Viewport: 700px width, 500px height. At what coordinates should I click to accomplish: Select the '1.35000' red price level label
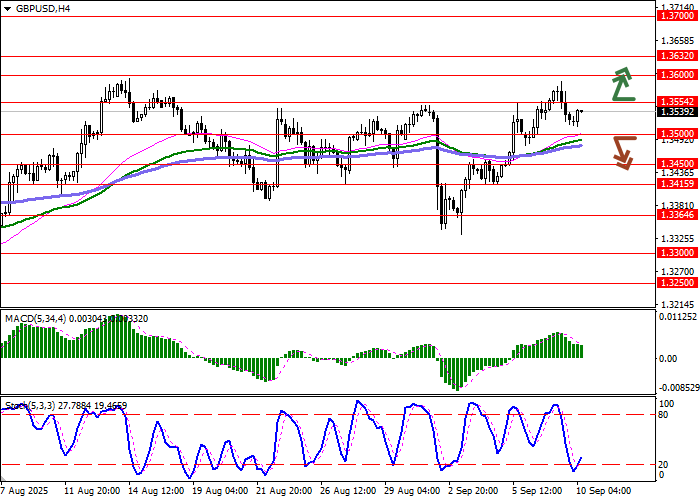coord(677,134)
